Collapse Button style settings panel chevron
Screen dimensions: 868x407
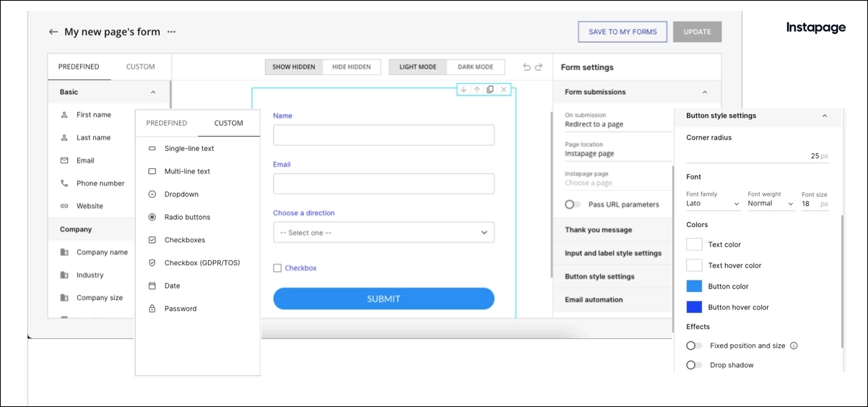(824, 116)
